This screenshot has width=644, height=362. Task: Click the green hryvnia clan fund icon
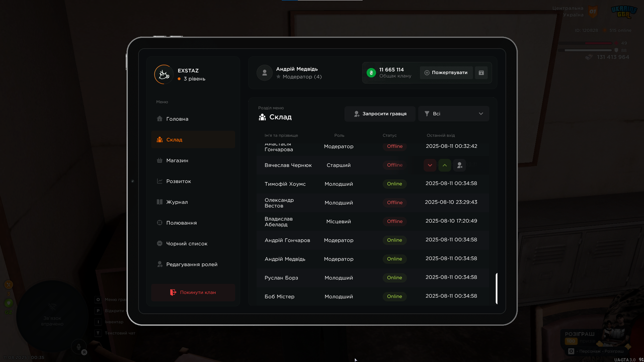coord(371,73)
